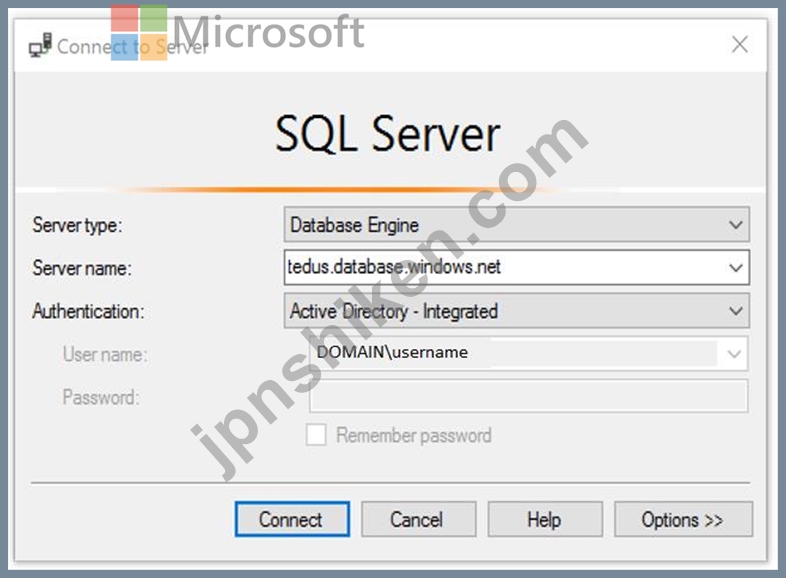Click the User name label
Image resolution: width=786 pixels, height=578 pixels.
(105, 354)
